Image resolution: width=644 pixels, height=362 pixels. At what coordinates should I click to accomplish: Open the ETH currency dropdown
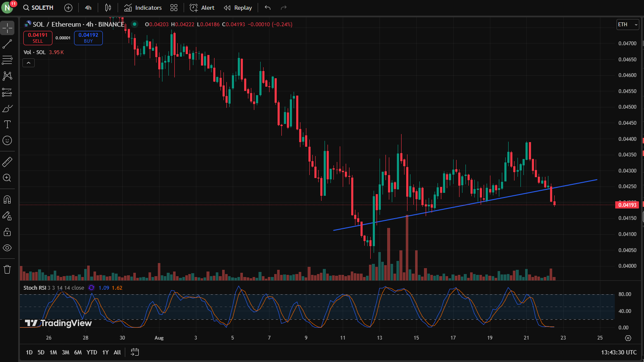coord(627,25)
